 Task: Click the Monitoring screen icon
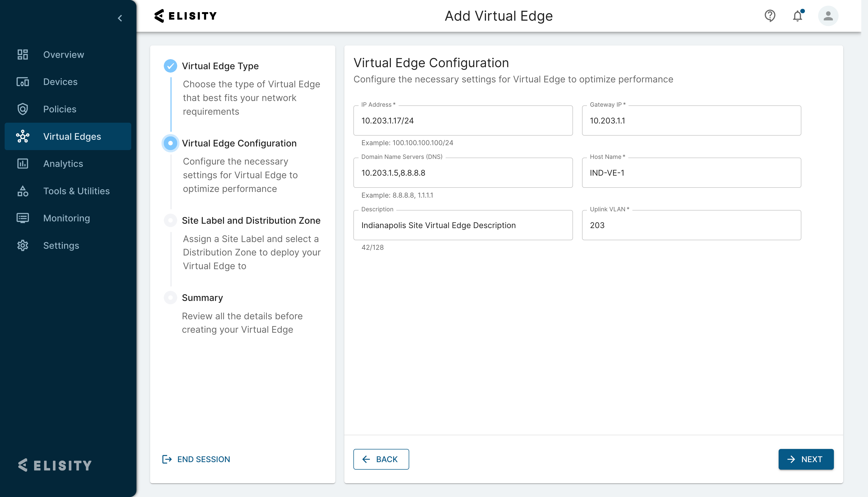pyautogui.click(x=22, y=218)
